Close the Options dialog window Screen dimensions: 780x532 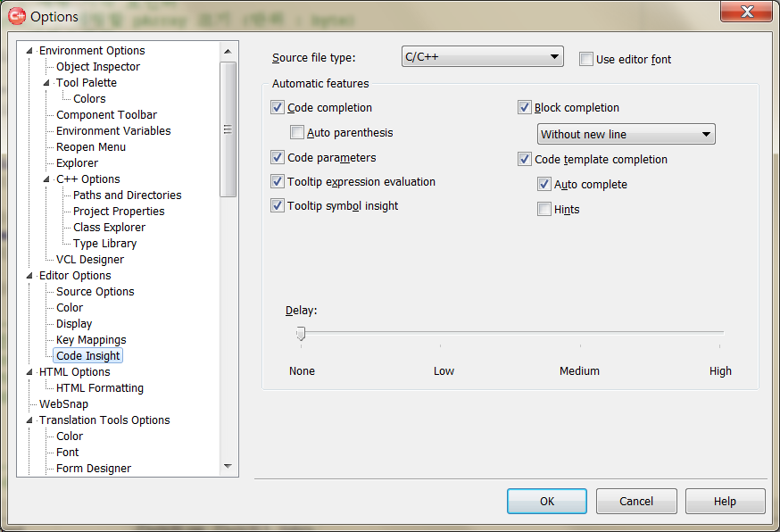[746, 12]
